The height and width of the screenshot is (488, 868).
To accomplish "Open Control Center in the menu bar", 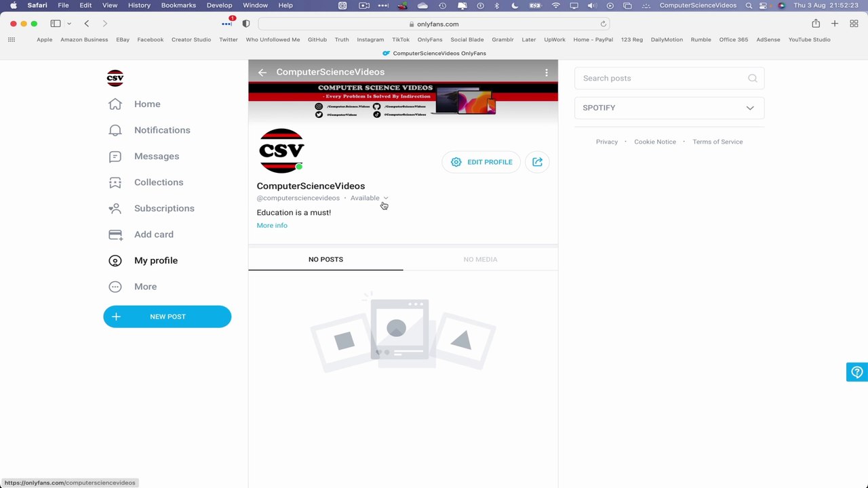I will 764,5.
